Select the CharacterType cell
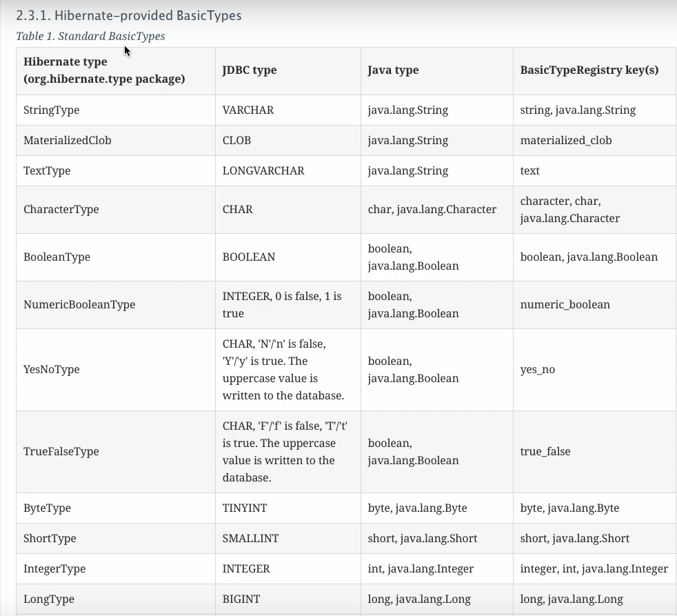 (x=116, y=210)
